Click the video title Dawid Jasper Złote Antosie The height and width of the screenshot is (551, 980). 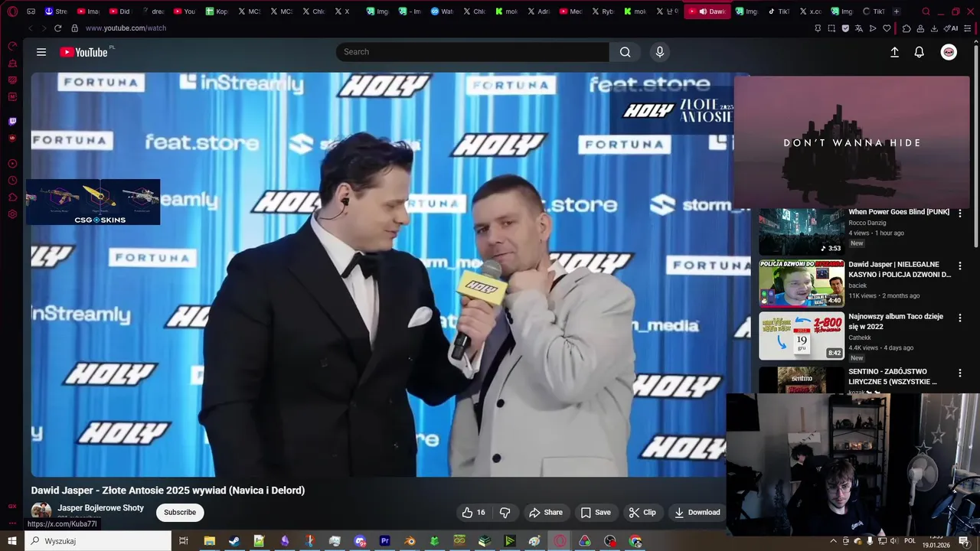point(168,491)
